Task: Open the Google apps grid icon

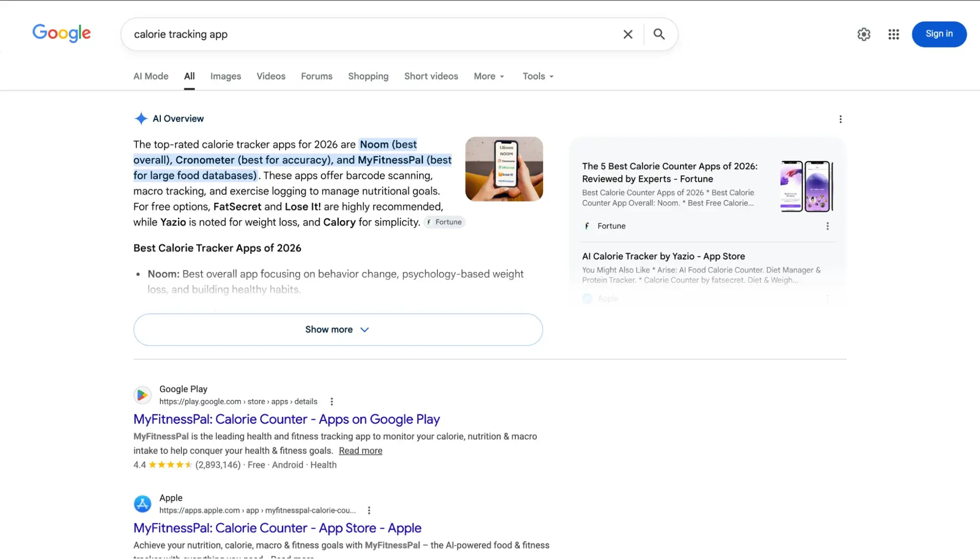Action: [893, 34]
